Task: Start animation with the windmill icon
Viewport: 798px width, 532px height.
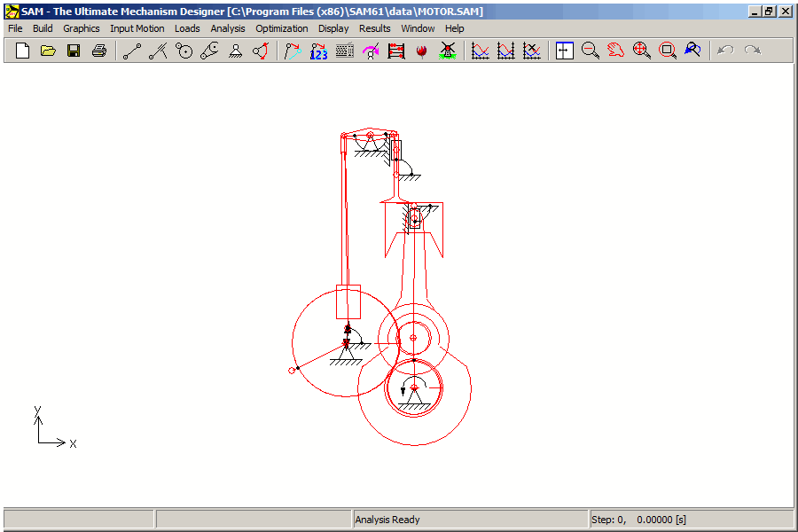Action: [448, 51]
